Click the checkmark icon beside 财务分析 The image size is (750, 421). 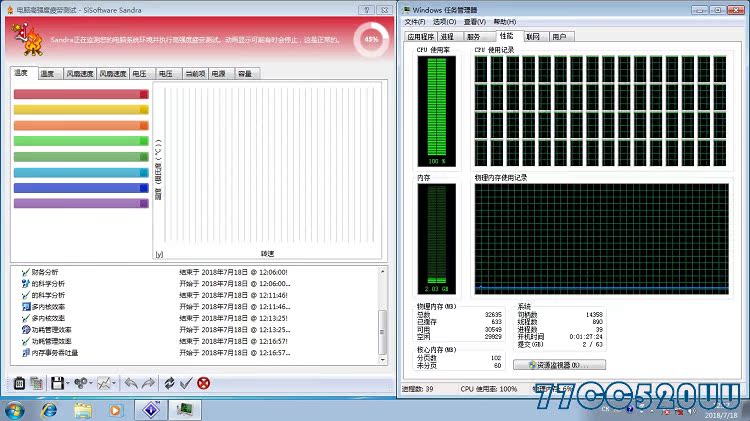pos(26,272)
